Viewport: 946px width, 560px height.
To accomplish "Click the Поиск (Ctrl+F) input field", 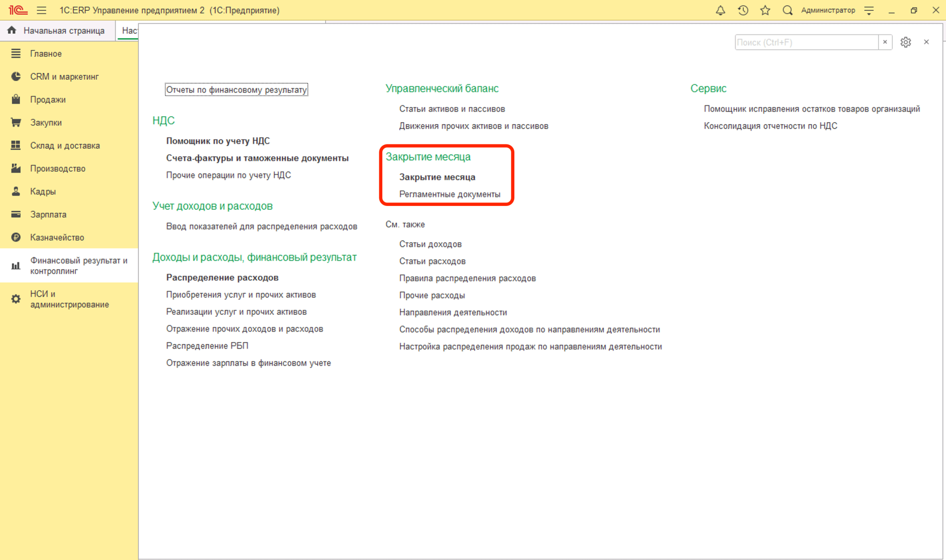I will [x=806, y=42].
